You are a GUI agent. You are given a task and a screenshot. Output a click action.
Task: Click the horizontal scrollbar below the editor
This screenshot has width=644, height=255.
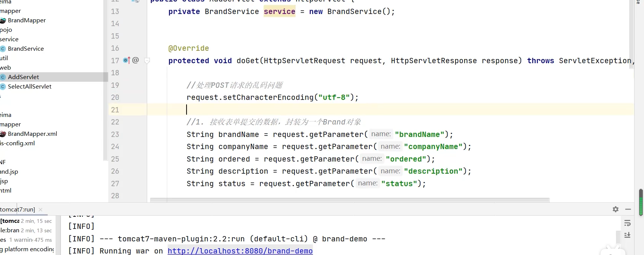coord(350,200)
